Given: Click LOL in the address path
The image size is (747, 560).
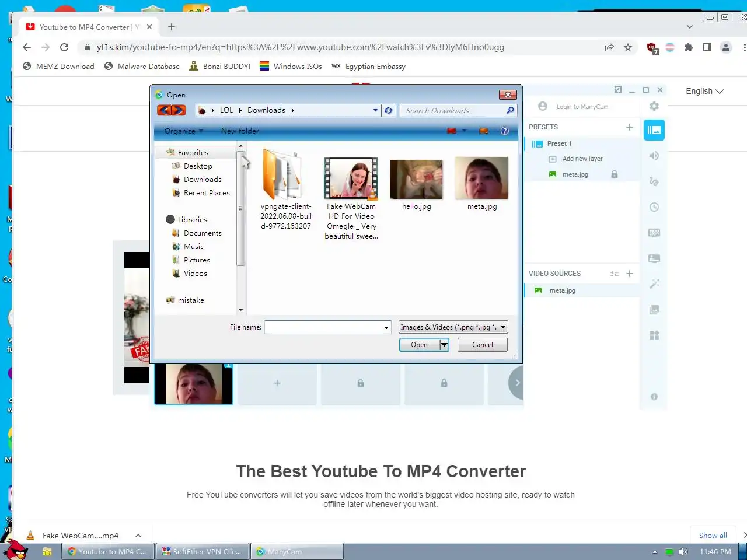Looking at the screenshot, I should tap(226, 110).
